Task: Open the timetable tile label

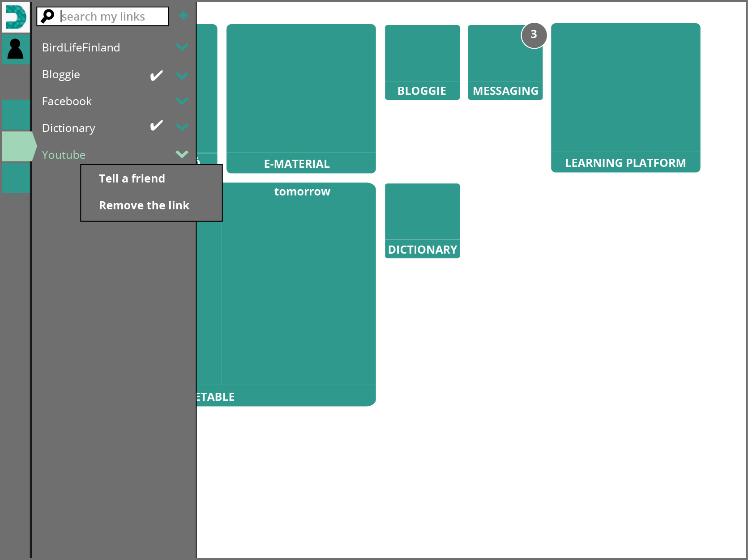Action: pyautogui.click(x=216, y=397)
